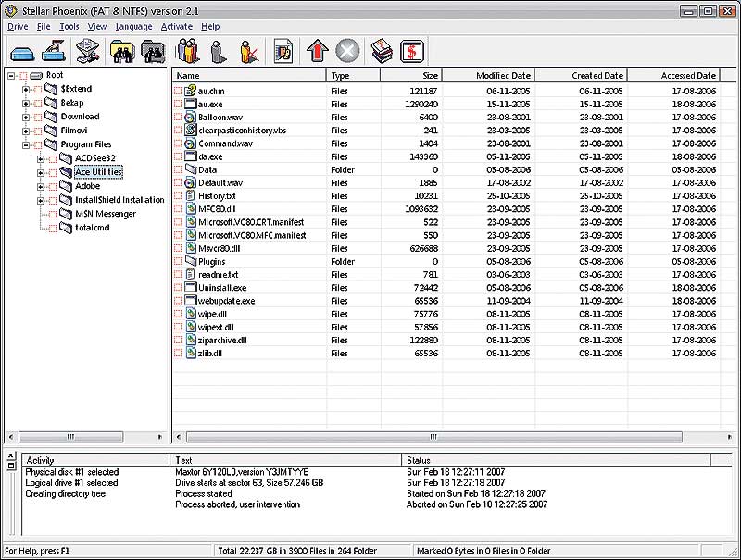Check the box for zlib.dll
Screen dimensions: 741x560
pos(178,353)
